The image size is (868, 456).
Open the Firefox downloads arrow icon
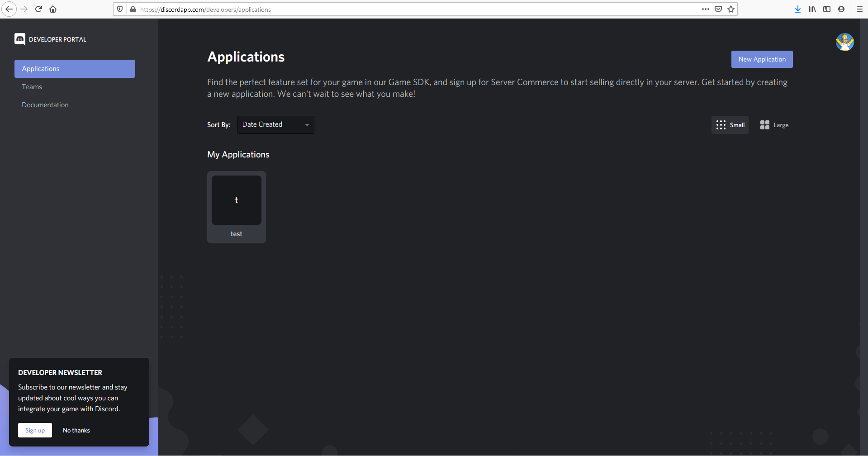click(x=798, y=9)
